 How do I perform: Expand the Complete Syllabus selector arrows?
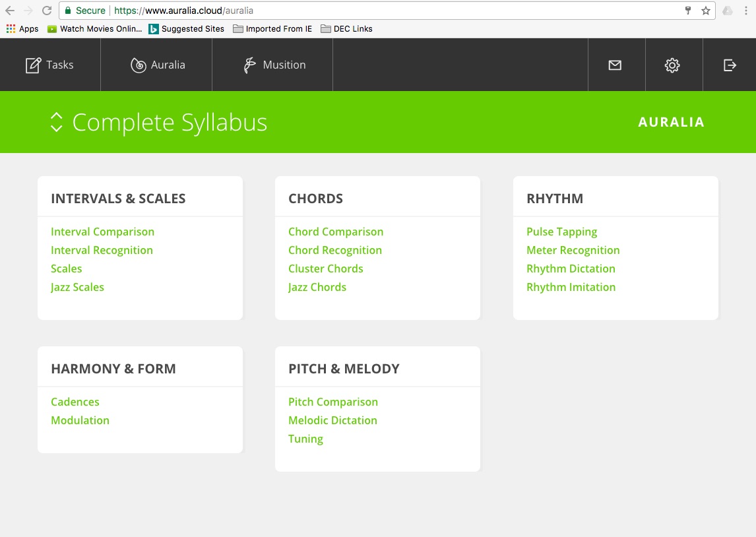point(56,122)
